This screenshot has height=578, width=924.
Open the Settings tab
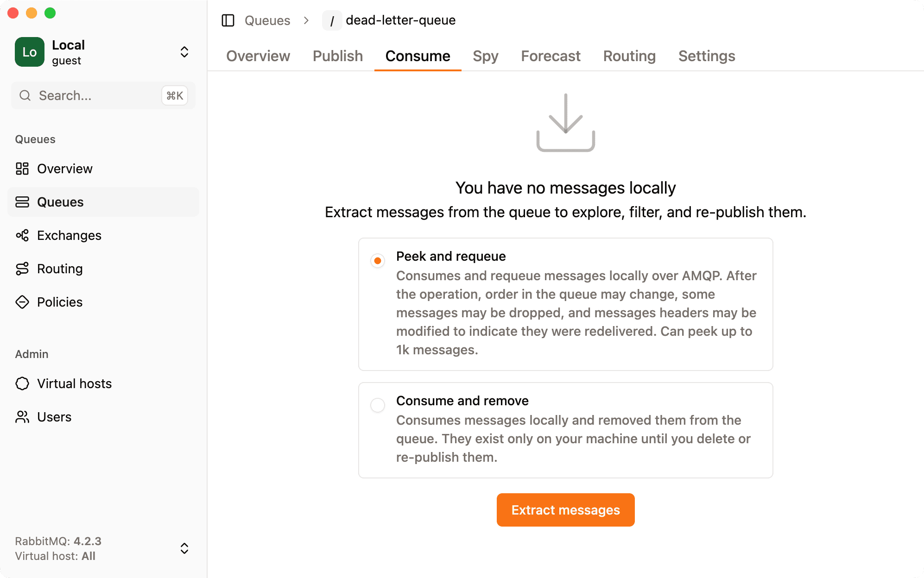coord(706,56)
